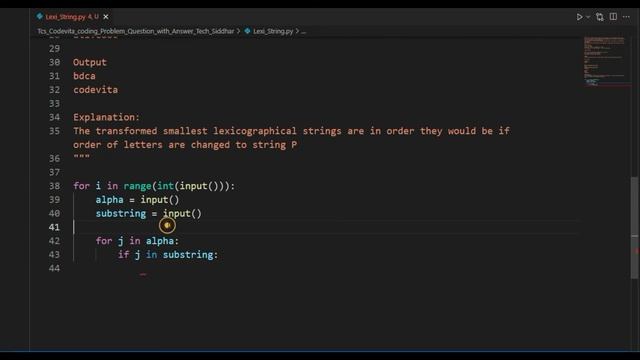Click 'substring' variable on line 40
Image resolution: width=640 pixels, height=360 pixels.
(121, 214)
